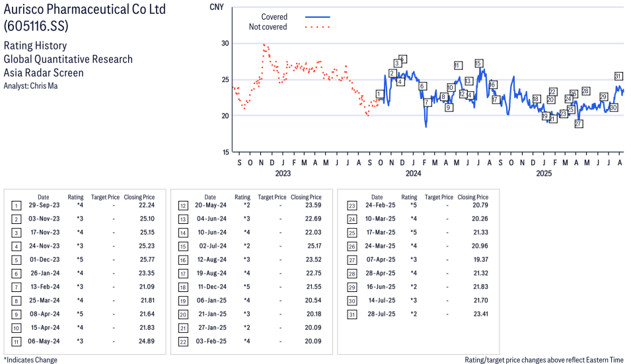The width and height of the screenshot is (631, 364).
Task: Click the boxed number 5 in first table
Action: 16,260
